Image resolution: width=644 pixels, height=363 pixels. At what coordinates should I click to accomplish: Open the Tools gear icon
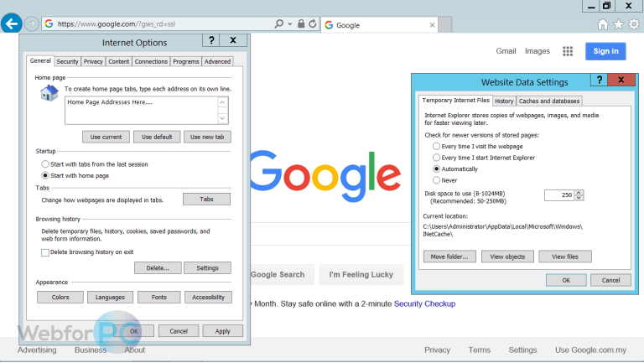[634, 24]
